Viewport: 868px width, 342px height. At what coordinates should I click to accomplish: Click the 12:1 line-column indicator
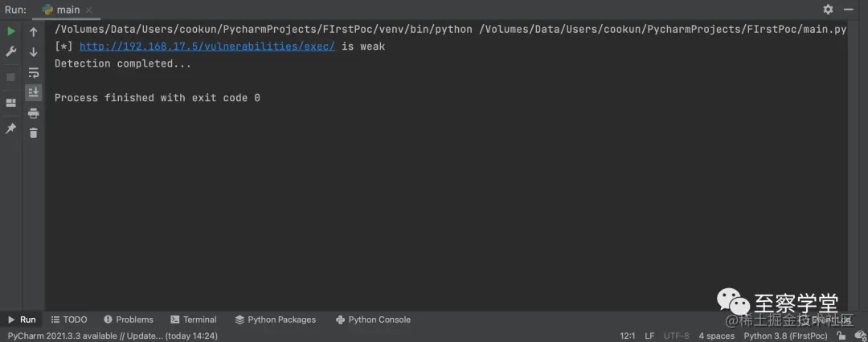click(x=627, y=336)
